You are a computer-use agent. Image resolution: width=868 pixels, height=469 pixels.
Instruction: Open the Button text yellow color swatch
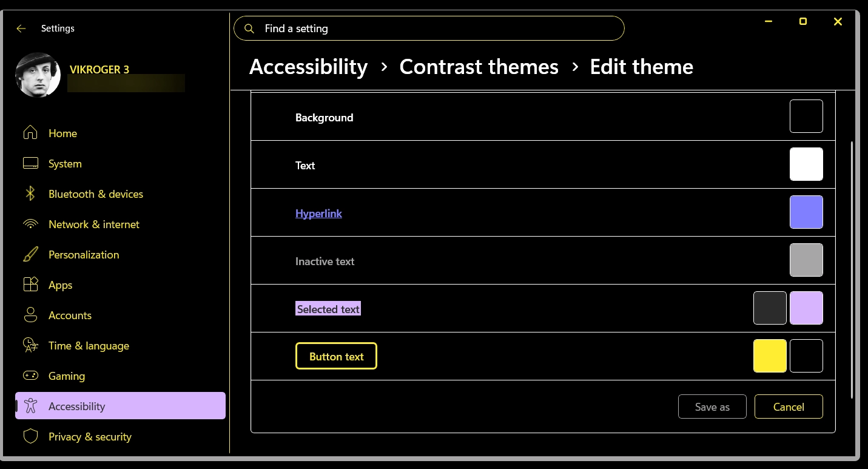(770, 356)
